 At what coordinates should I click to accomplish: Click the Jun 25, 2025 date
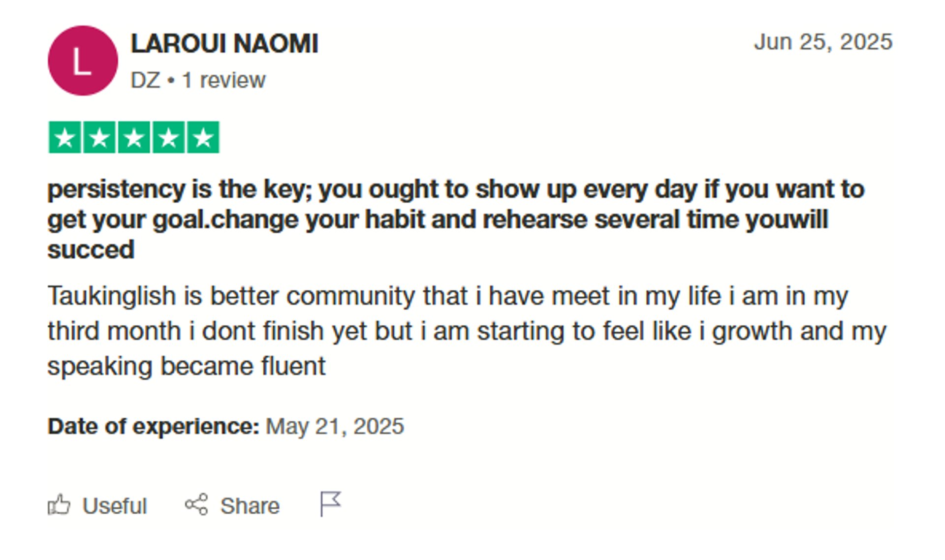click(x=823, y=42)
